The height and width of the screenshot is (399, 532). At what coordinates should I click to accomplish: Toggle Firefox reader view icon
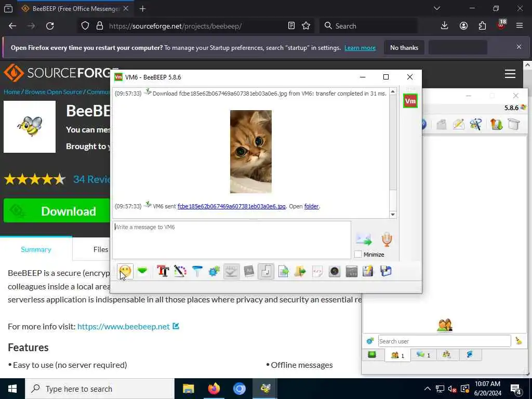[291, 26]
